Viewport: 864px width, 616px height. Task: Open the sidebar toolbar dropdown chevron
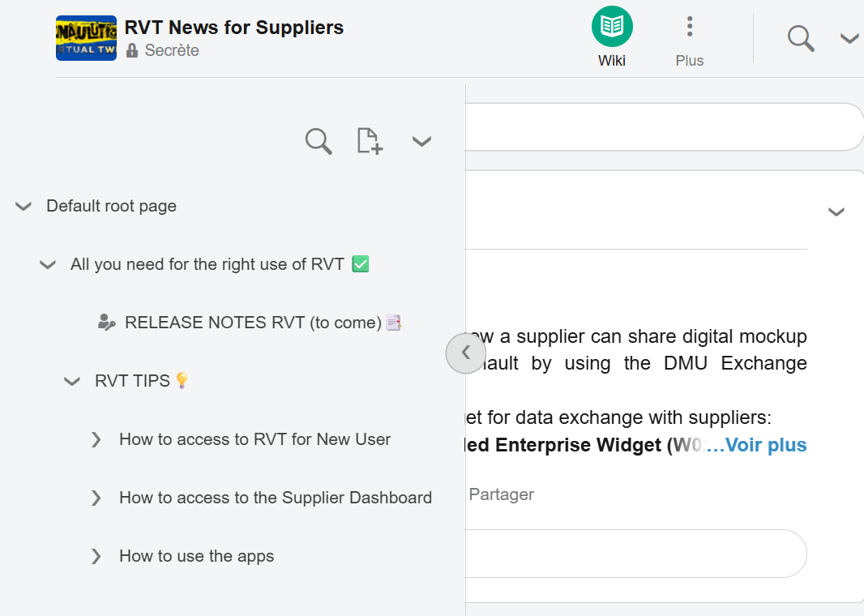(421, 142)
